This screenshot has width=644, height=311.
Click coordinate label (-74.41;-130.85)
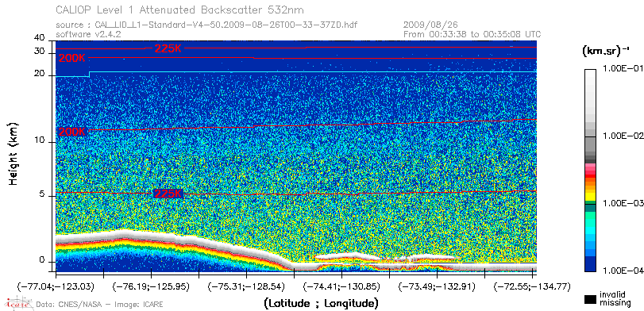341,286
